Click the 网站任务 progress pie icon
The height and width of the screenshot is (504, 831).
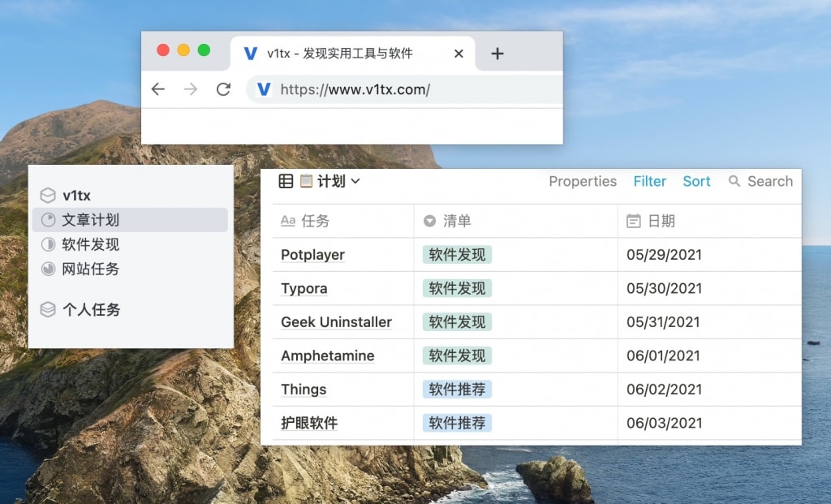pos(48,269)
